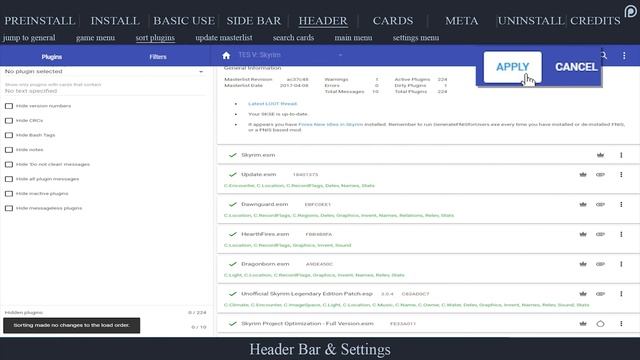Click the No text specified filter field
The width and height of the screenshot is (640, 360).
[104, 91]
